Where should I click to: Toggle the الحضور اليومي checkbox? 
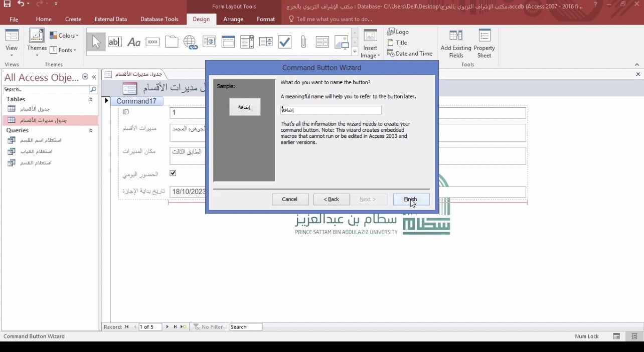click(x=173, y=173)
